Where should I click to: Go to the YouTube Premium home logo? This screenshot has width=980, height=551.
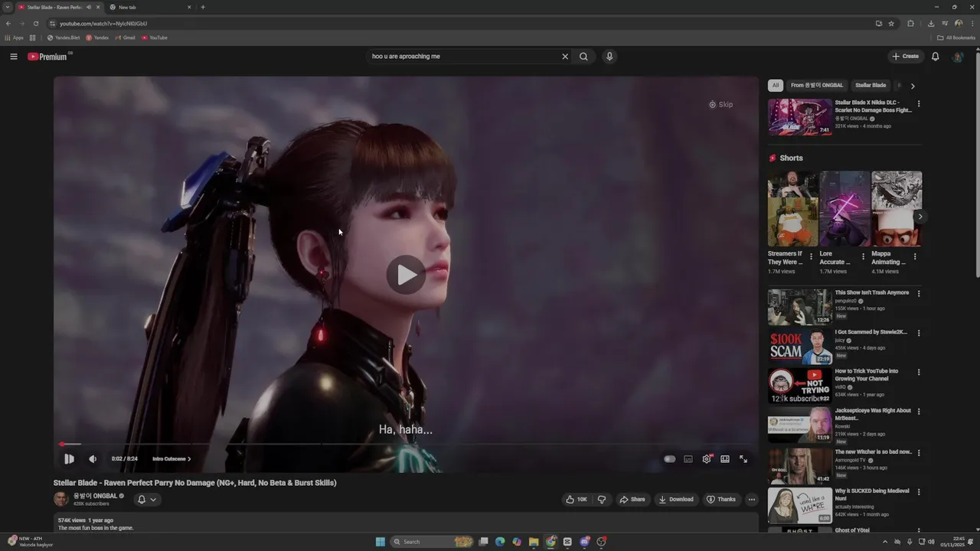tap(47, 57)
